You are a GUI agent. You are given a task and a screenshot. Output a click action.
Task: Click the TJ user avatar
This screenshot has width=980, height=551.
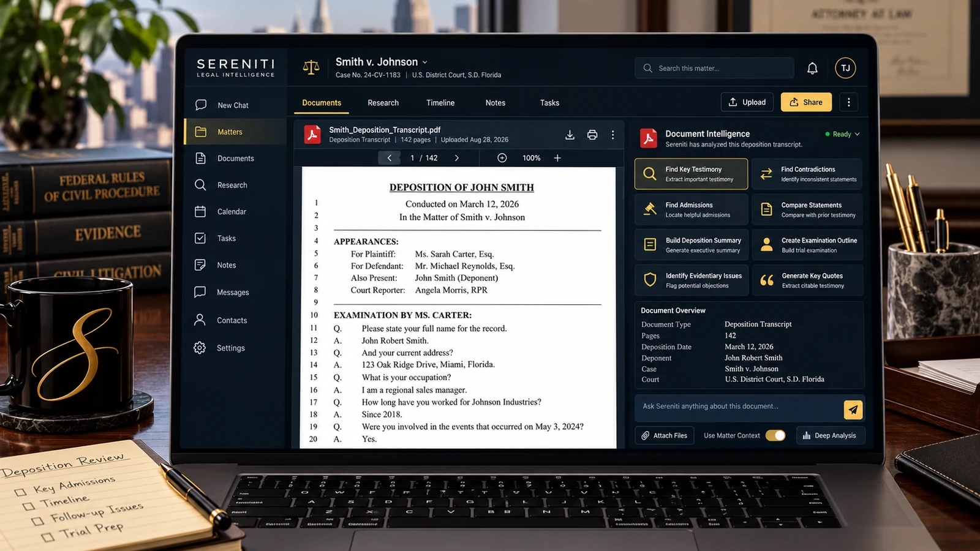pos(845,68)
